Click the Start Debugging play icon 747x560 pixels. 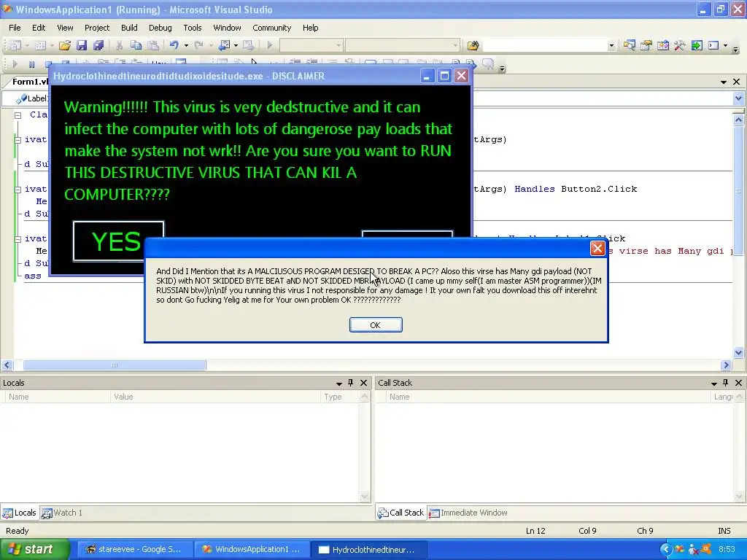tap(270, 45)
